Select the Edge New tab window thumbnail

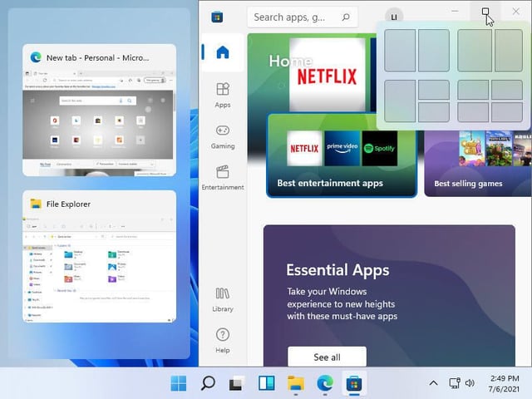click(x=100, y=110)
